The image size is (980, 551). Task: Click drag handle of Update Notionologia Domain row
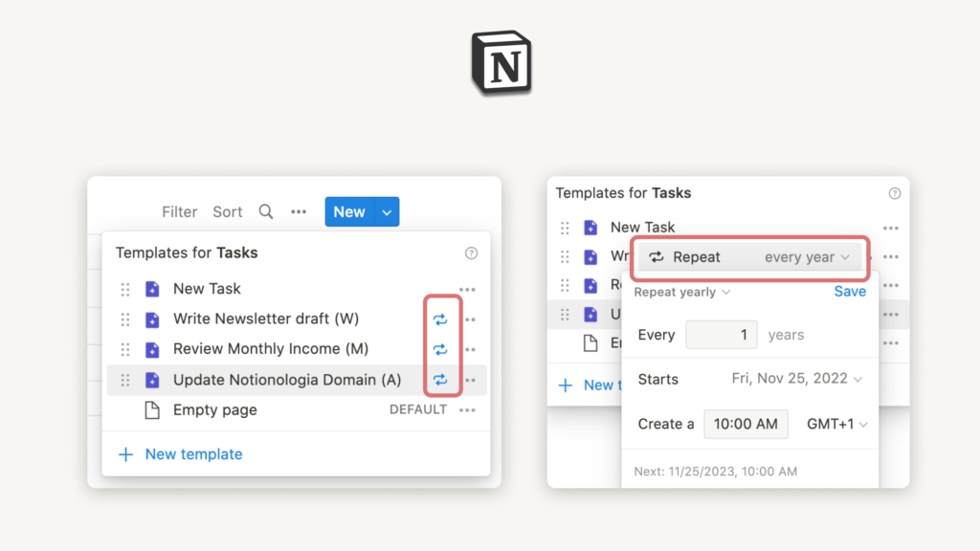point(125,380)
